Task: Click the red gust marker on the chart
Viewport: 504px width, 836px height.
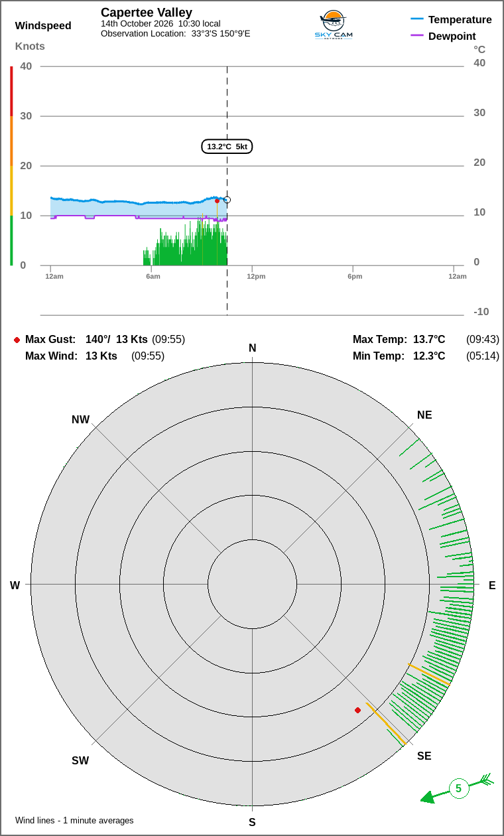Action: (x=217, y=200)
